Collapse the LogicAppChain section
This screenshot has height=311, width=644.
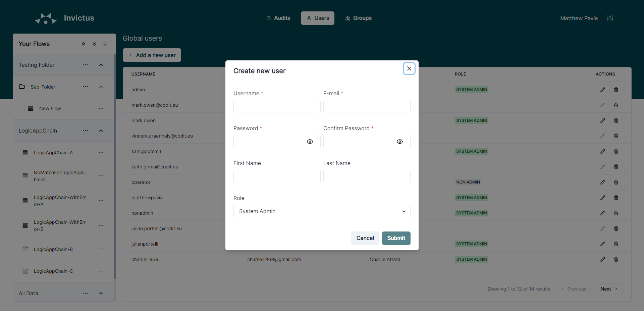point(101,131)
